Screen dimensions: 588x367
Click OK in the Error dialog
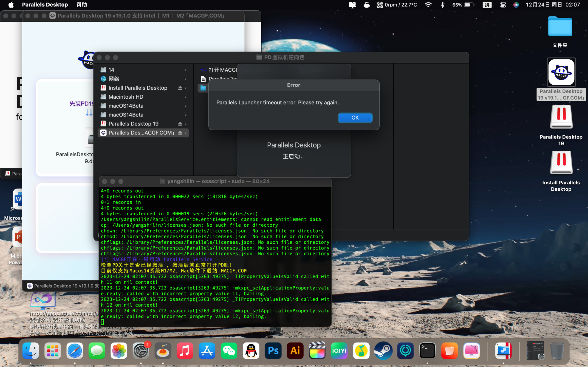coord(355,118)
